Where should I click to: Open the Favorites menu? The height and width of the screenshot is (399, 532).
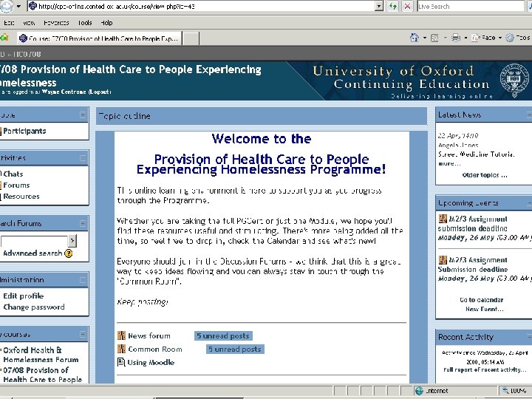tap(56, 23)
